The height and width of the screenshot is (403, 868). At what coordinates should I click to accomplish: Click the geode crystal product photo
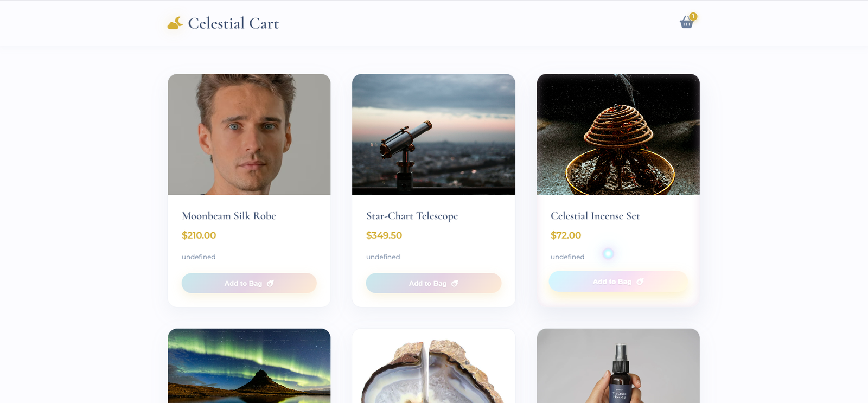pyautogui.click(x=433, y=366)
